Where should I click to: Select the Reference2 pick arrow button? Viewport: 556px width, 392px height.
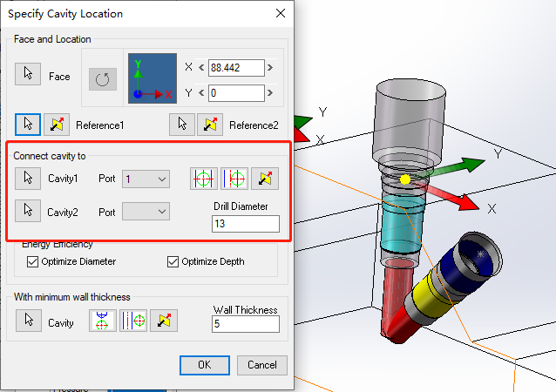[182, 125]
